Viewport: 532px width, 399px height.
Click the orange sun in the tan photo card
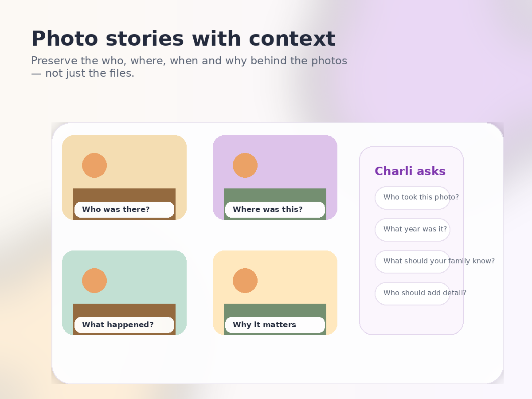[94, 165]
